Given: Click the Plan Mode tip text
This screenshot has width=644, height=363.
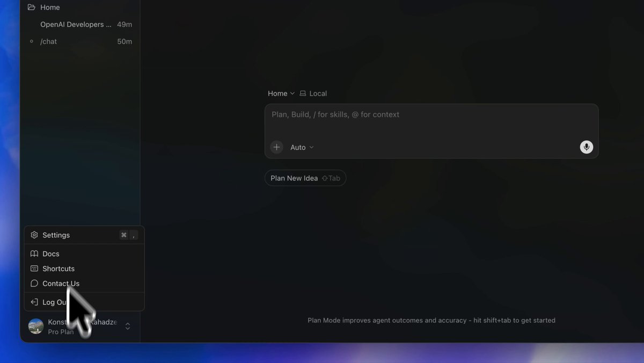Looking at the screenshot, I should point(431,321).
